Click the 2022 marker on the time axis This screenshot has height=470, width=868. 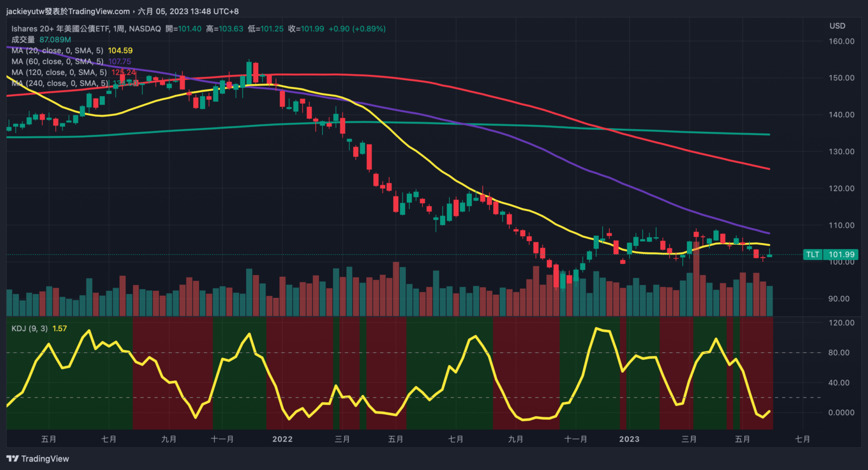tap(282, 439)
